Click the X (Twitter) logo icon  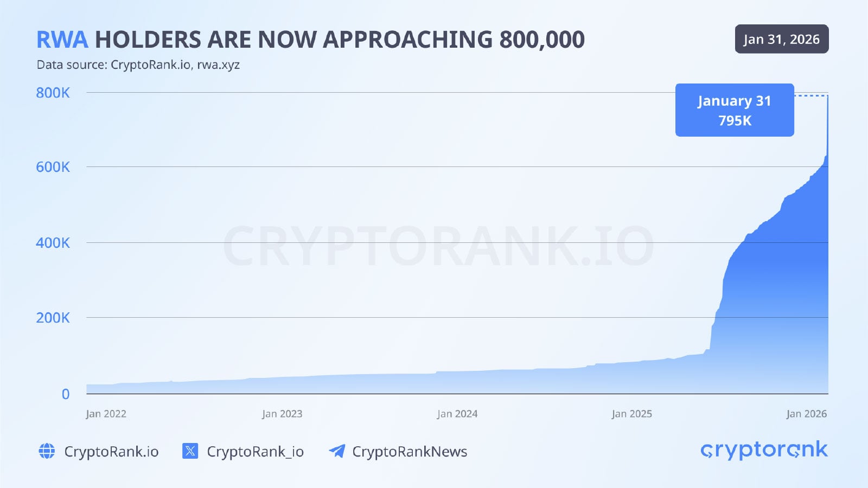click(190, 451)
